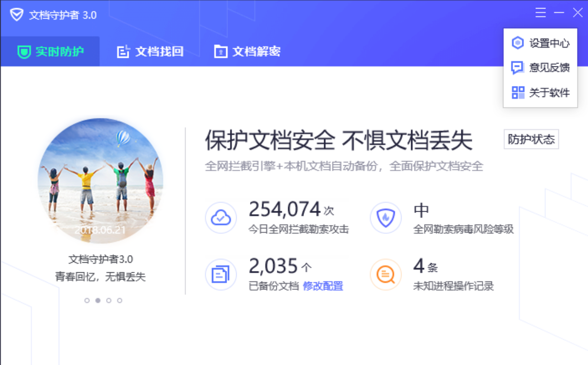Select the first carousel dot indicator

coord(87,301)
